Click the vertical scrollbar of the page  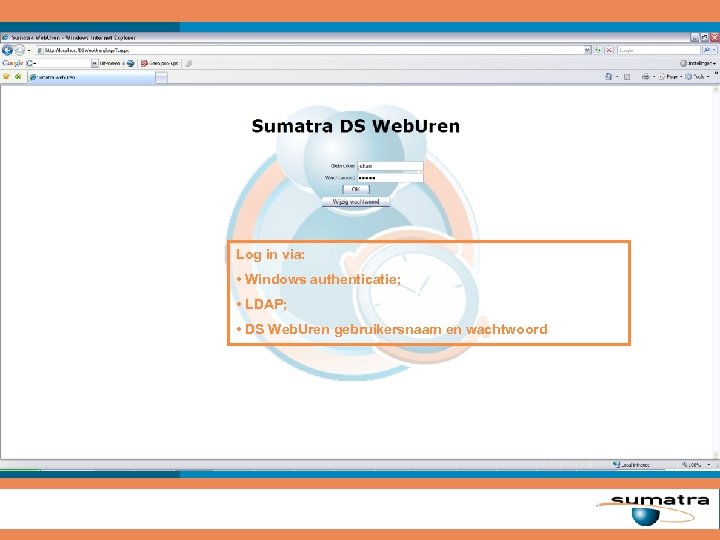(x=716, y=272)
